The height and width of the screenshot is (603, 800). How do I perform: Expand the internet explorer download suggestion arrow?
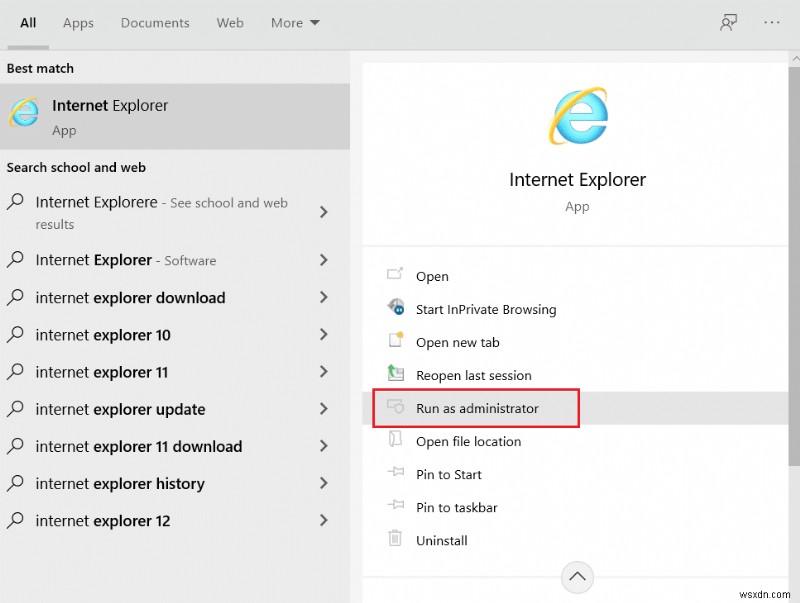coord(323,298)
